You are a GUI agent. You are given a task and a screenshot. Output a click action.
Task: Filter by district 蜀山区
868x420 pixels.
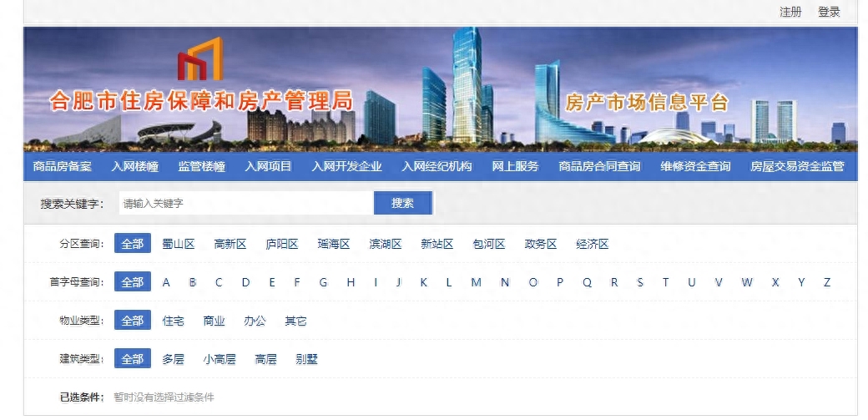[x=179, y=244]
